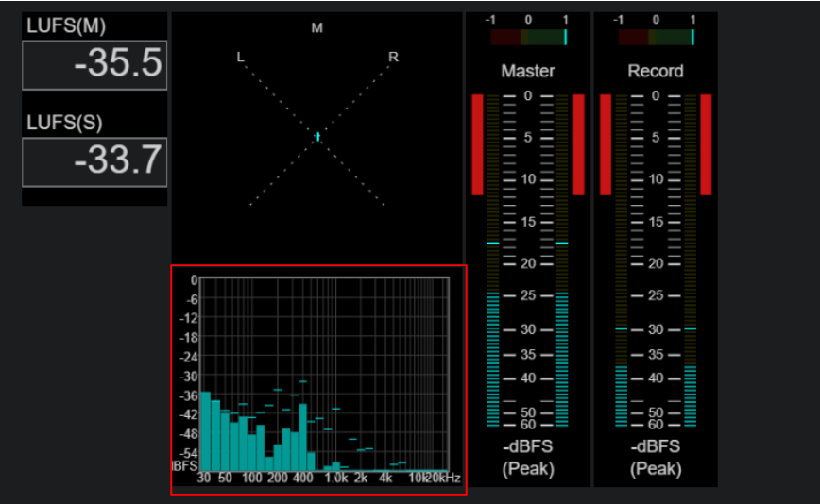The image size is (820, 504).
Task: Click the Record -dBFS (Peak) label
Action: (656, 458)
